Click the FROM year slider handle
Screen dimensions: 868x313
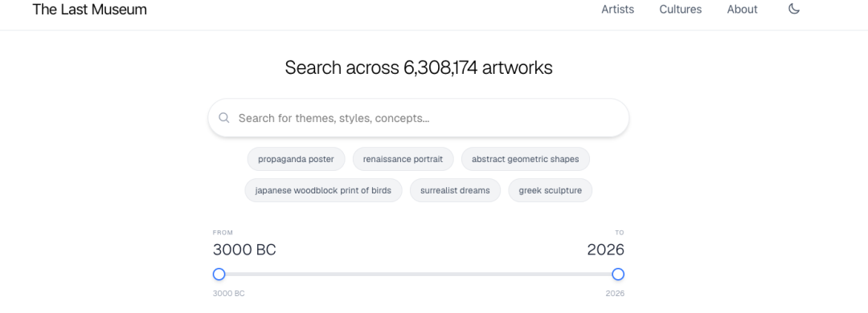pyautogui.click(x=219, y=274)
